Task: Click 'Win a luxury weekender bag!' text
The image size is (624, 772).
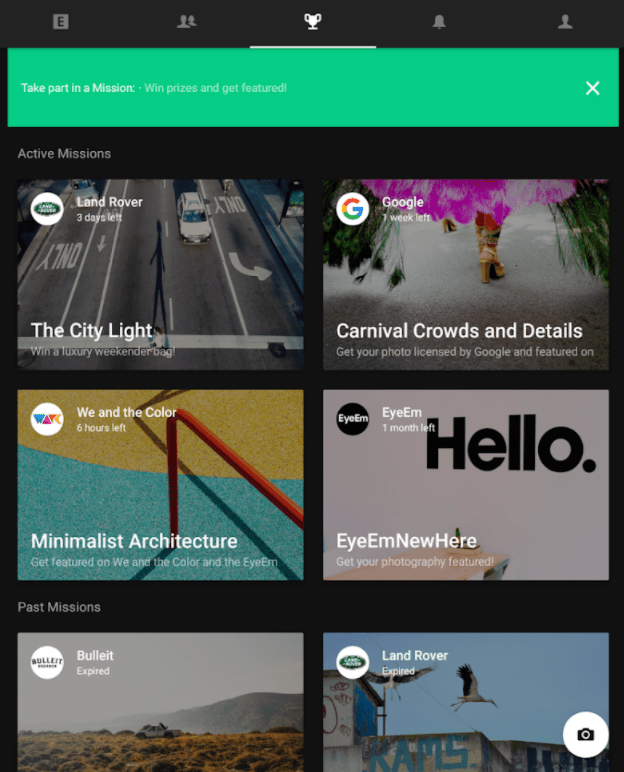Action: pyautogui.click(x=103, y=351)
